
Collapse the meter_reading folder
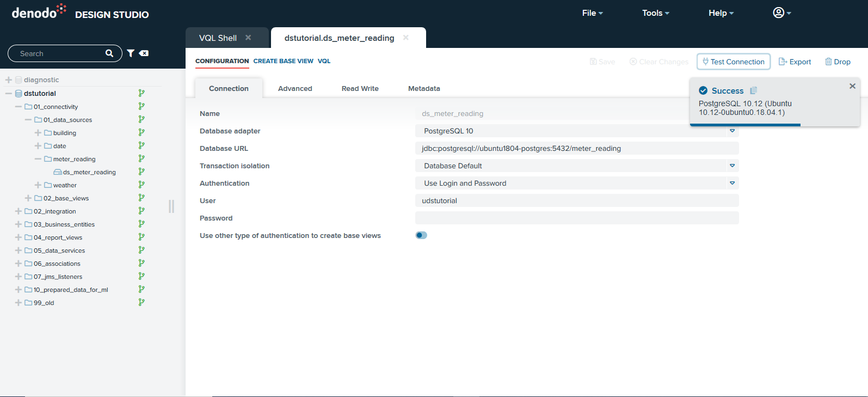tap(38, 159)
